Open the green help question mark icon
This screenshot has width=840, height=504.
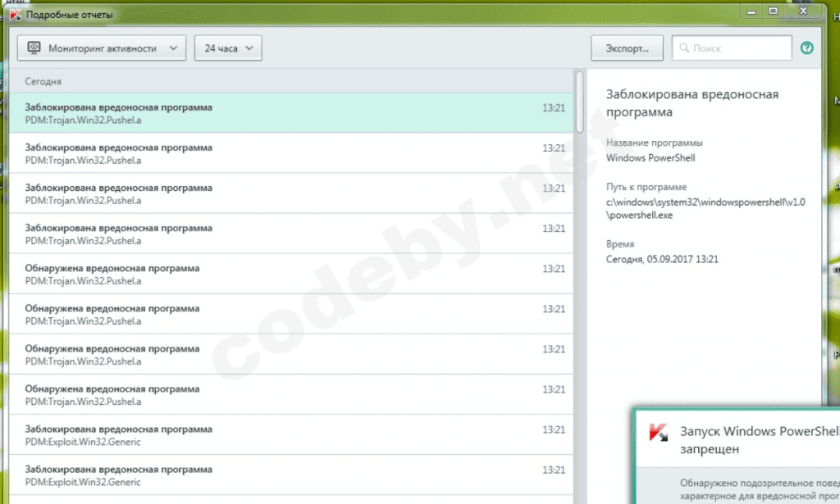tap(807, 48)
